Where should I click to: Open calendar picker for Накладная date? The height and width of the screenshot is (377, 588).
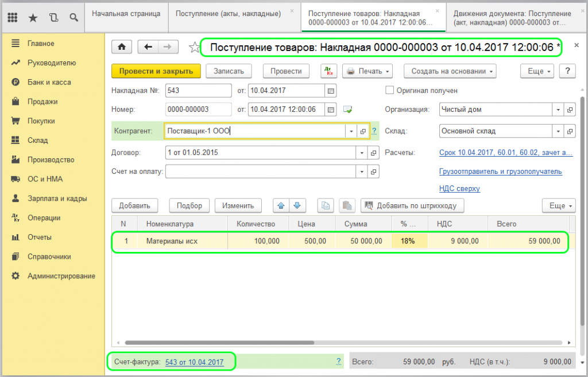coord(330,91)
